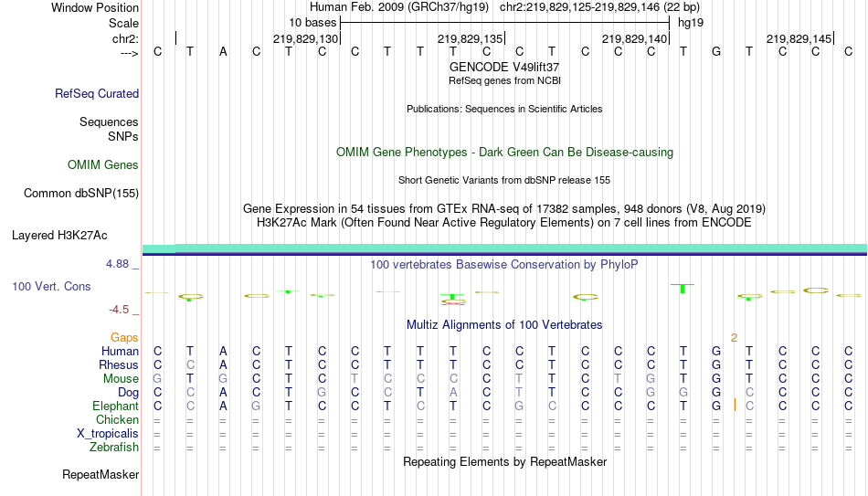The height and width of the screenshot is (496, 868).
Task: Click the GTEx Gene Expression track title
Action: click(x=504, y=208)
